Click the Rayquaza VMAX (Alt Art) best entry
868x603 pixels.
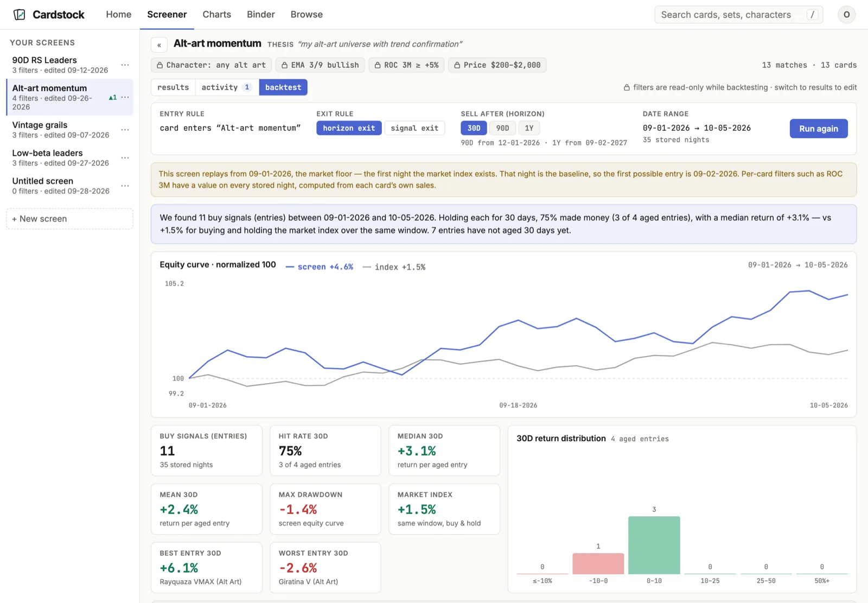coord(206,567)
